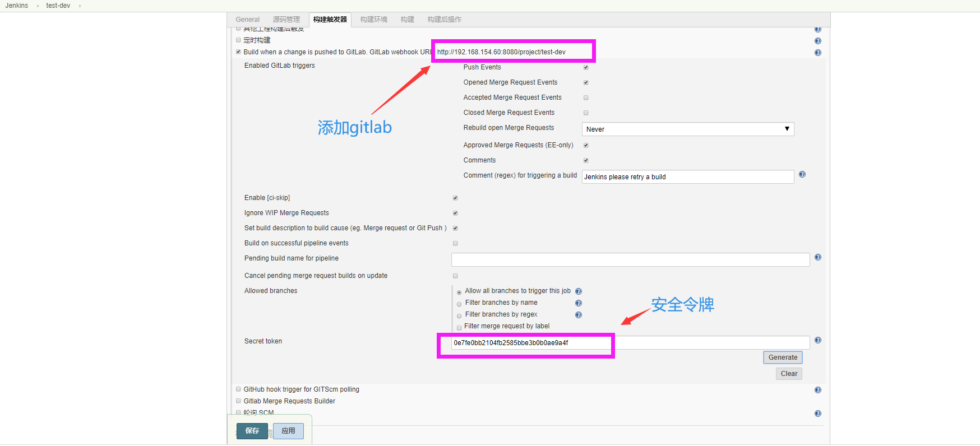Screen dimensions: 980x446
Task: Select Filter merge request by label
Action: pyautogui.click(x=459, y=328)
